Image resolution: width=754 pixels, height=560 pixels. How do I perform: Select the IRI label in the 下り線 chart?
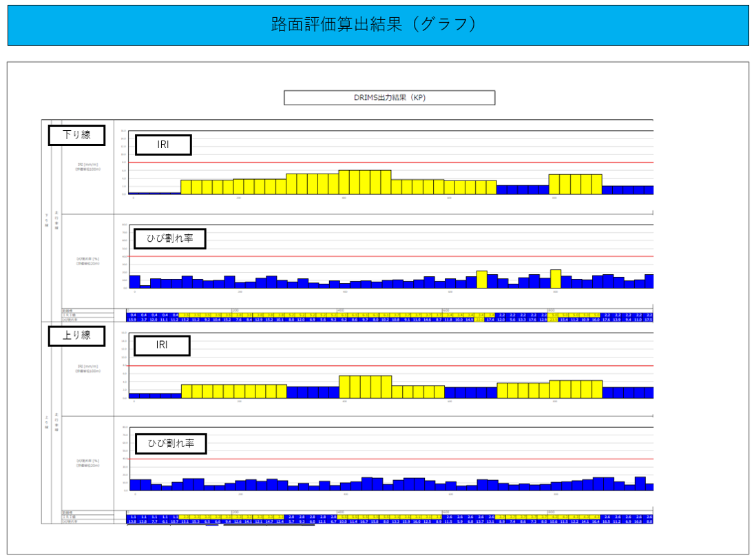(163, 145)
